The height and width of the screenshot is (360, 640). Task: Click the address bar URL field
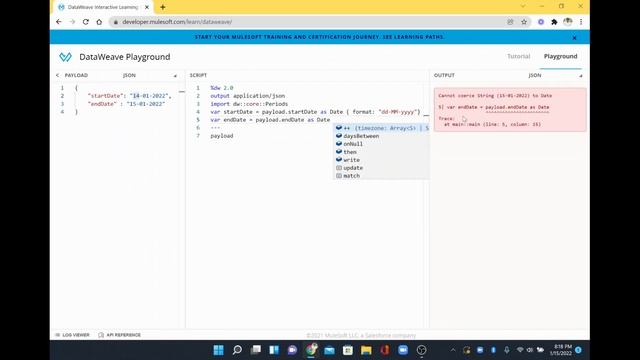[x=310, y=22]
